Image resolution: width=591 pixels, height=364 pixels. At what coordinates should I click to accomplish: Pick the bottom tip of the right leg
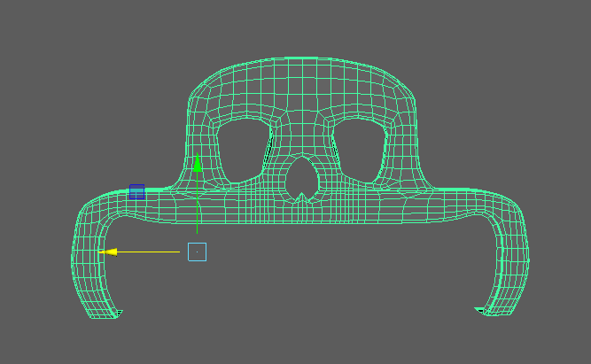493,311
